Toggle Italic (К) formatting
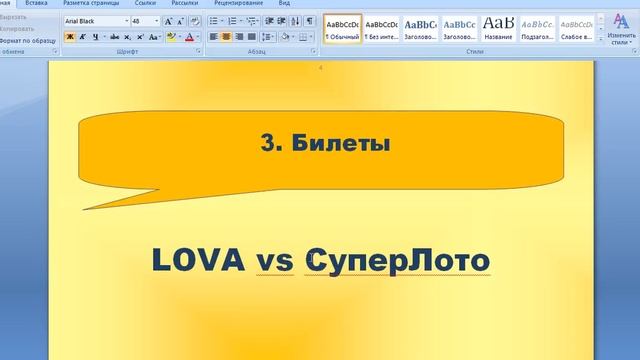 tap(82, 37)
